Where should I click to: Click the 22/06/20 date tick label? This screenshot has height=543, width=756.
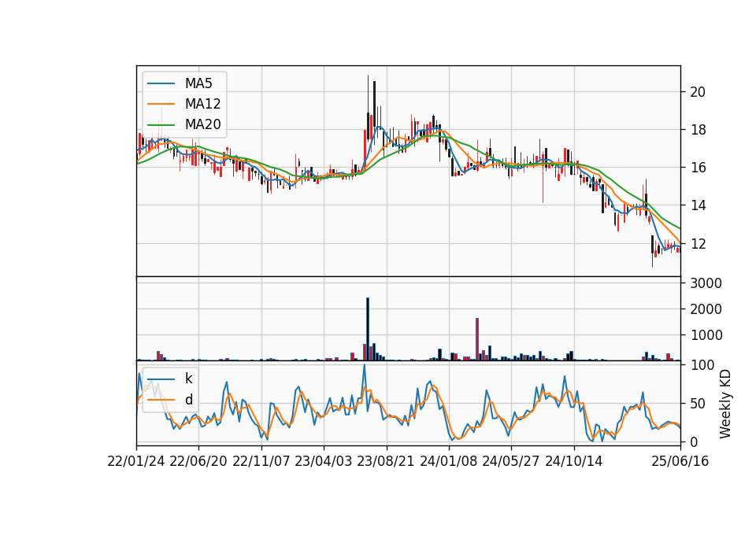point(198,461)
